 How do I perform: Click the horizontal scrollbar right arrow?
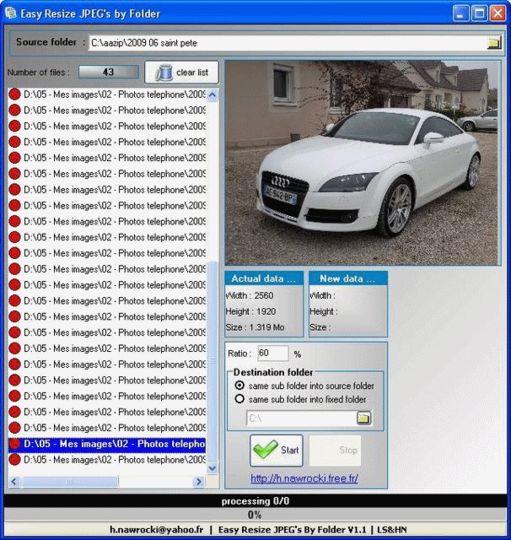coord(199,481)
